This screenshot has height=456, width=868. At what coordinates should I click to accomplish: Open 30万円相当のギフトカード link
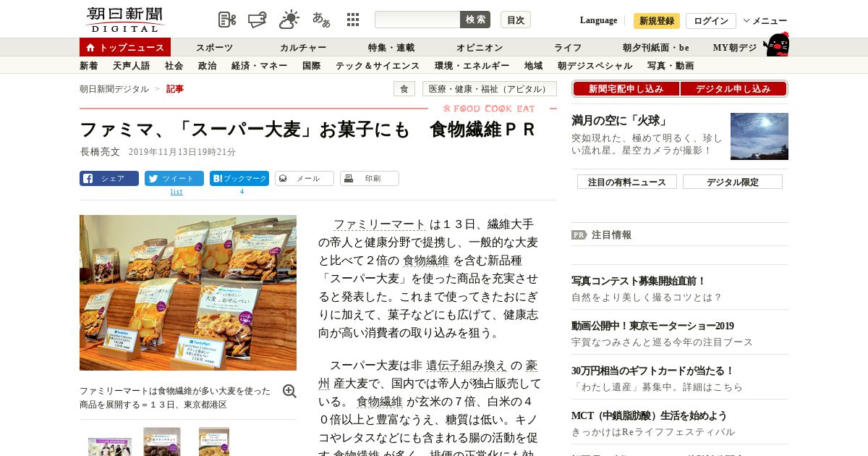pos(652,371)
